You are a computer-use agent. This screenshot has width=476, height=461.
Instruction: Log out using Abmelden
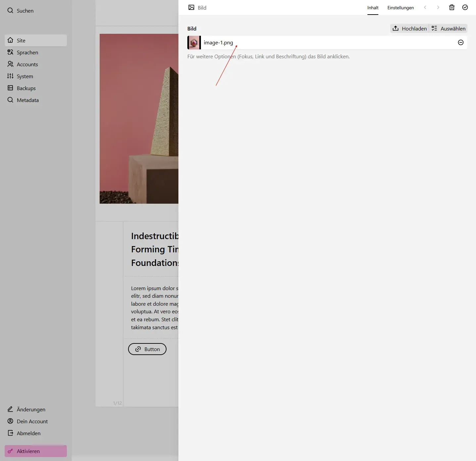click(28, 433)
